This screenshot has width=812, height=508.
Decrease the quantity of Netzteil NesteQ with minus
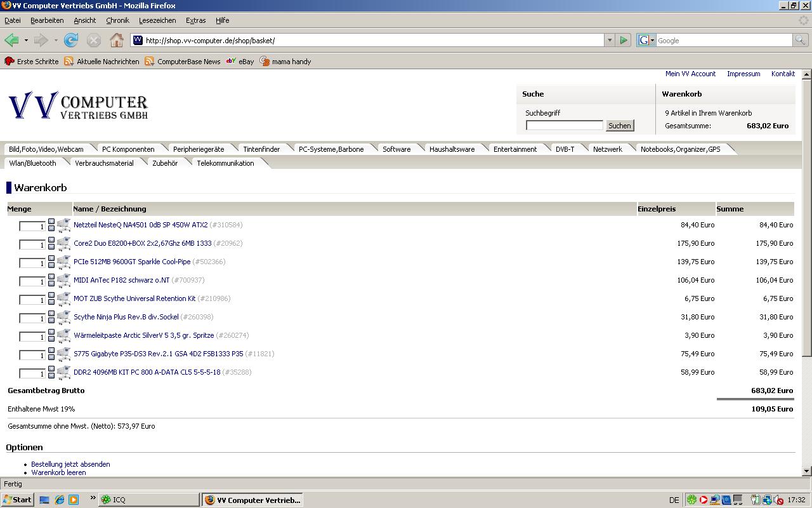(x=51, y=229)
